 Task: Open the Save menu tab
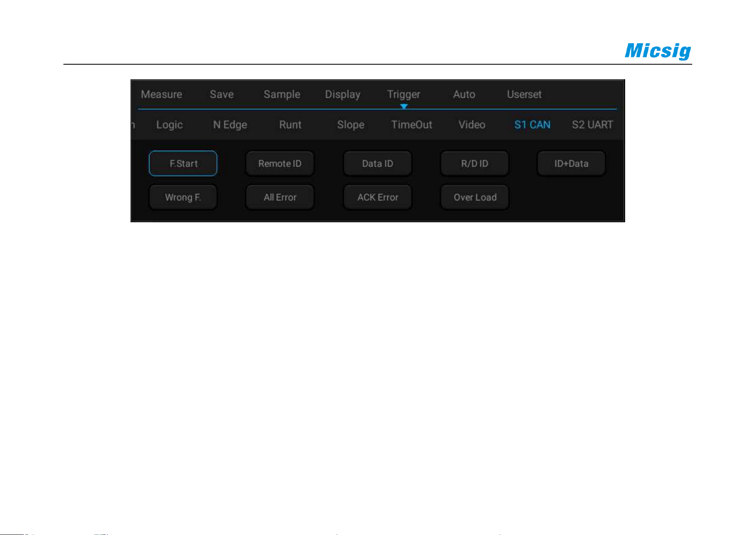click(221, 94)
